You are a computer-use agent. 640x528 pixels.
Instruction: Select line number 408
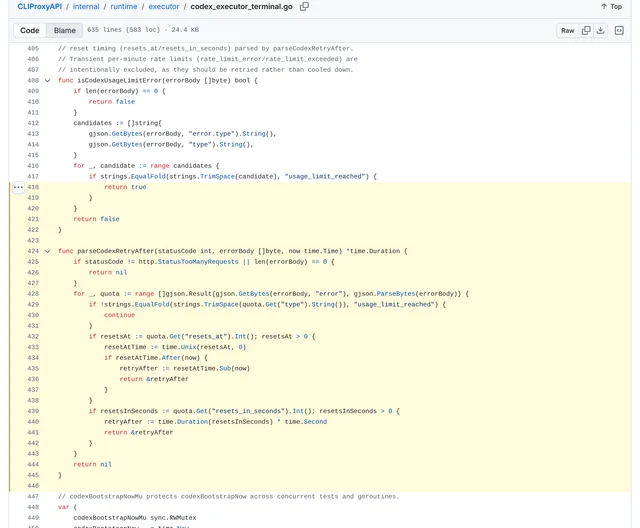click(33, 81)
